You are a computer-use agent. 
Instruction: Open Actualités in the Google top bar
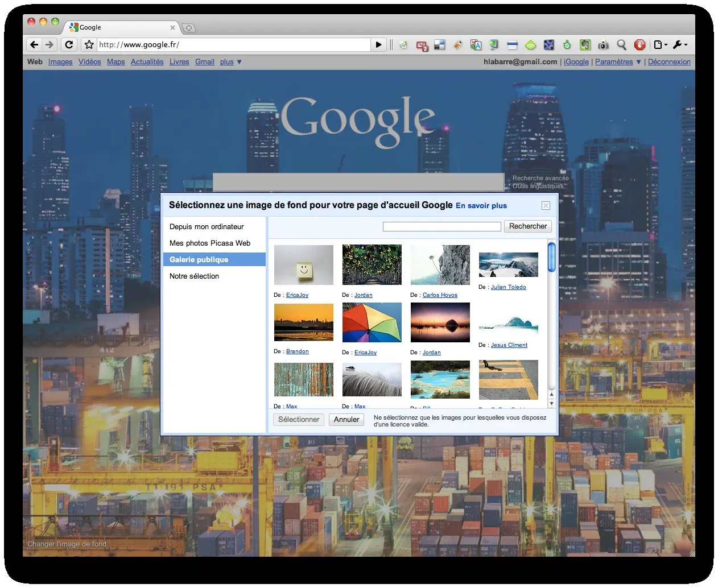(x=147, y=62)
